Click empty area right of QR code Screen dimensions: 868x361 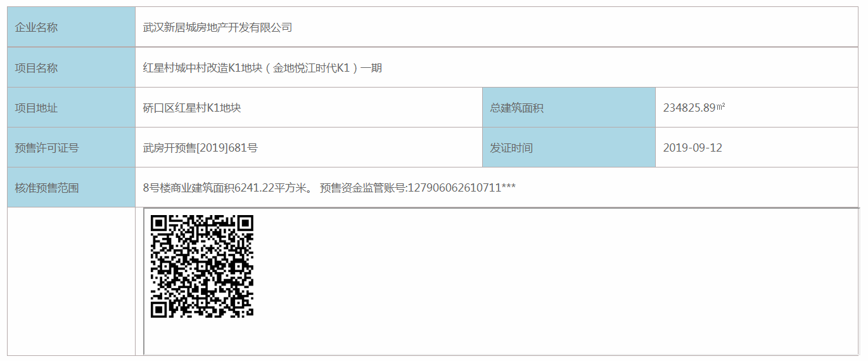[556, 280]
